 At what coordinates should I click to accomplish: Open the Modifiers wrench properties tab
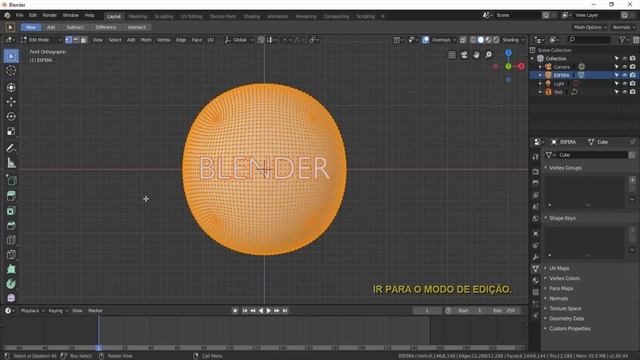click(536, 257)
